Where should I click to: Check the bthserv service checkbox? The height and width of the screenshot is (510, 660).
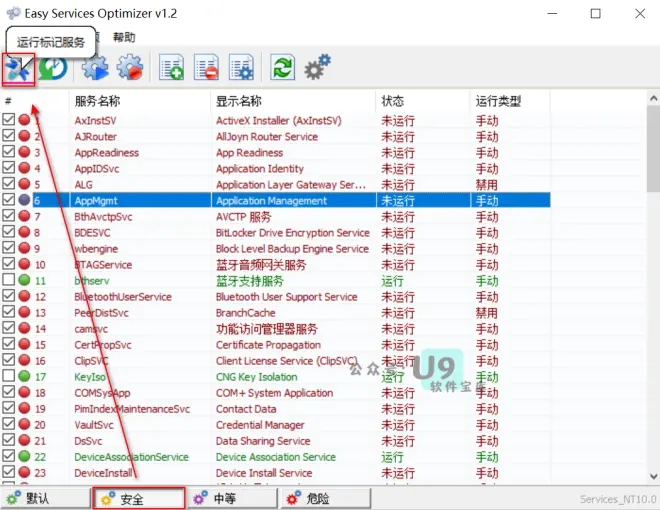pos(9,279)
